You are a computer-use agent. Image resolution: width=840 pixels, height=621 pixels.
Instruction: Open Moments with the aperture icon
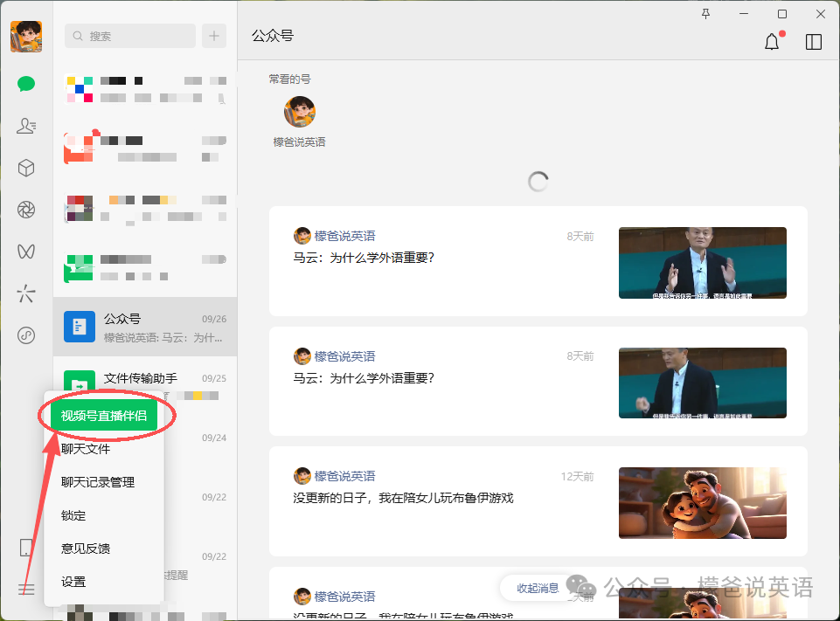point(26,210)
